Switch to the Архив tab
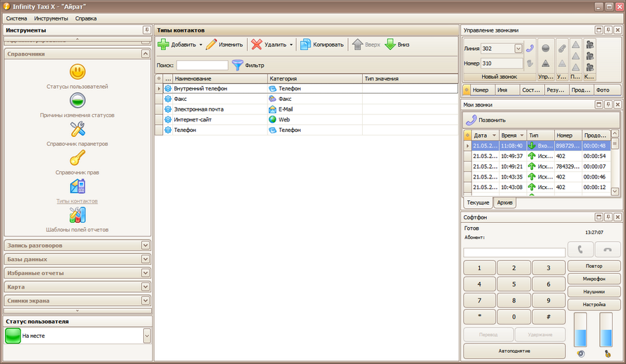This screenshot has height=364, width=626. coord(505,202)
